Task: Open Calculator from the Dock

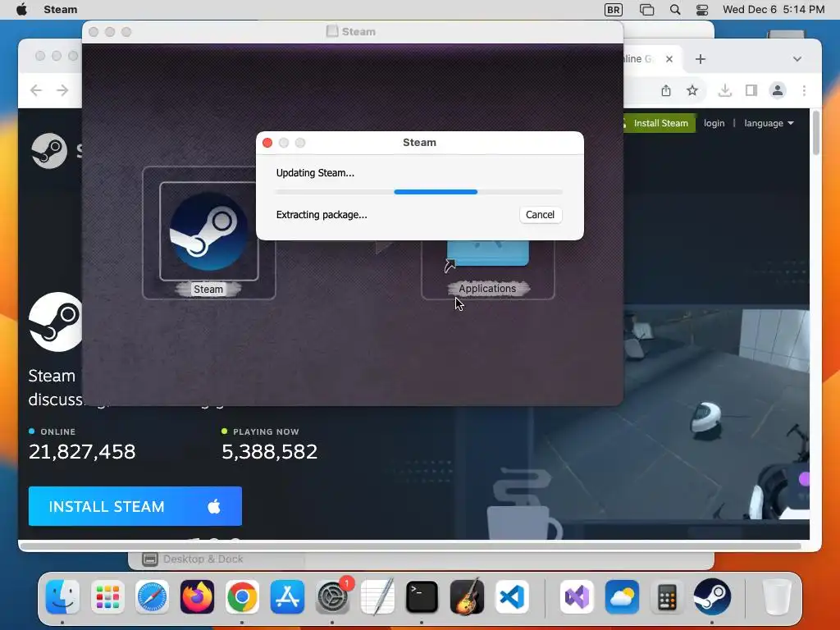Action: 667,597
